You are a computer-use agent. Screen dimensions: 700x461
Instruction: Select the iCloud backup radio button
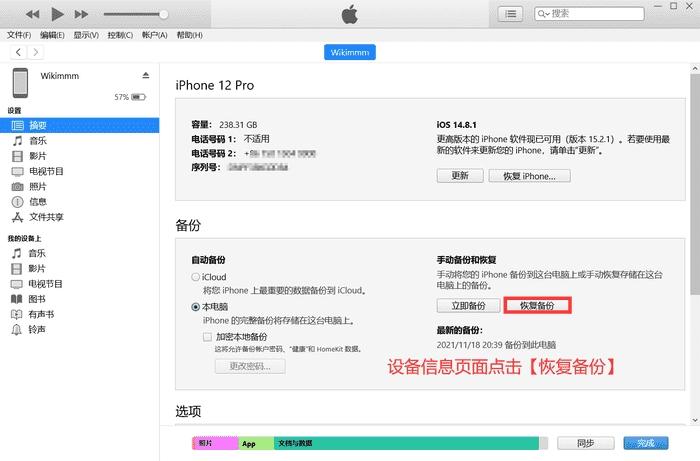point(196,277)
